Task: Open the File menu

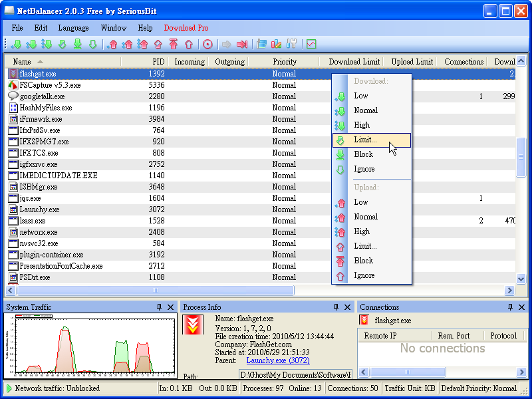Action: point(17,28)
